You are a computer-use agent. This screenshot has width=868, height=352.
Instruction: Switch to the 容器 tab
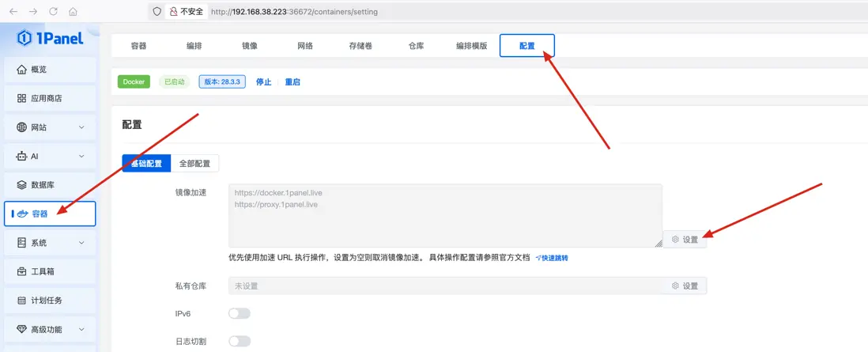click(x=139, y=46)
